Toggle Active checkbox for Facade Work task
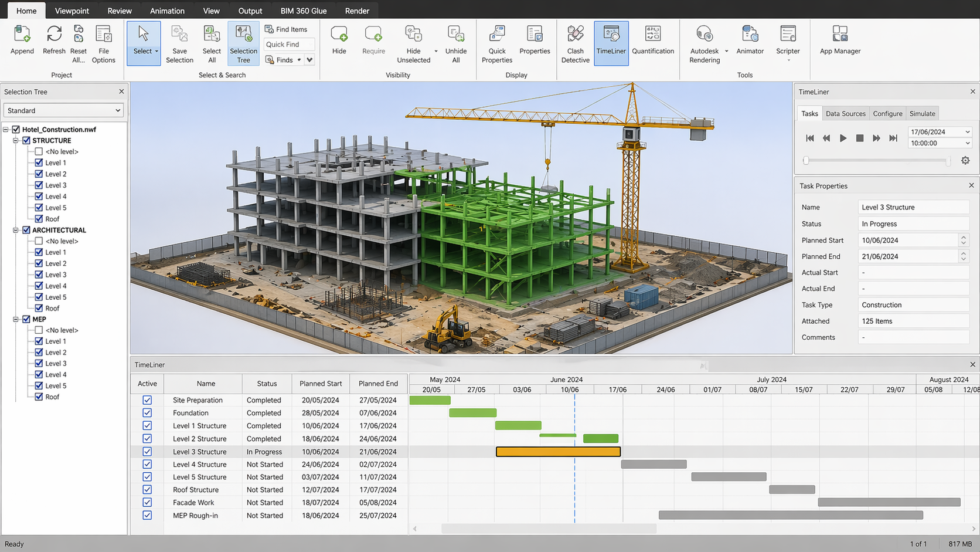Viewport: 980px width, 552px height. (x=147, y=503)
